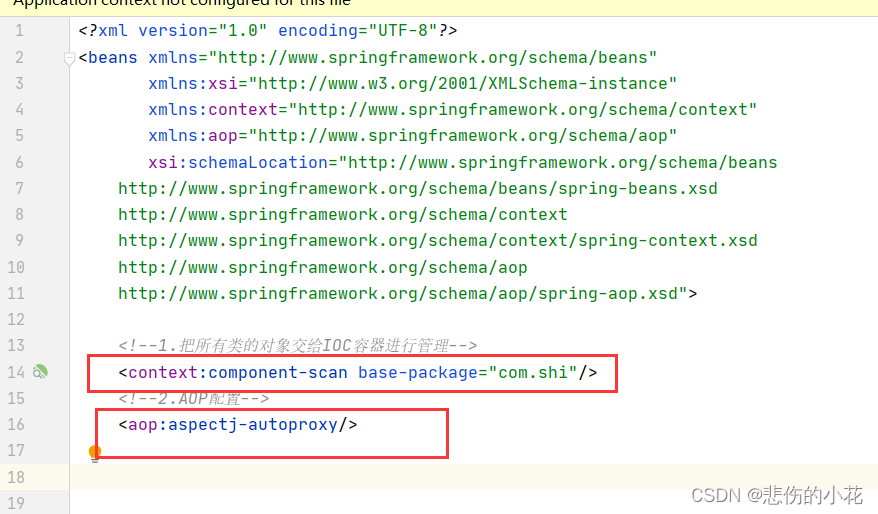Click the spring-aop.xsd URL on line 11

pyautogui.click(x=403, y=293)
